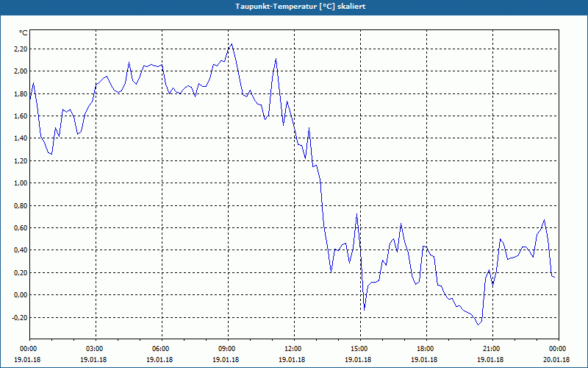Select the 0,00 y-axis label
This screenshot has height=368, width=588.
click(x=21, y=295)
